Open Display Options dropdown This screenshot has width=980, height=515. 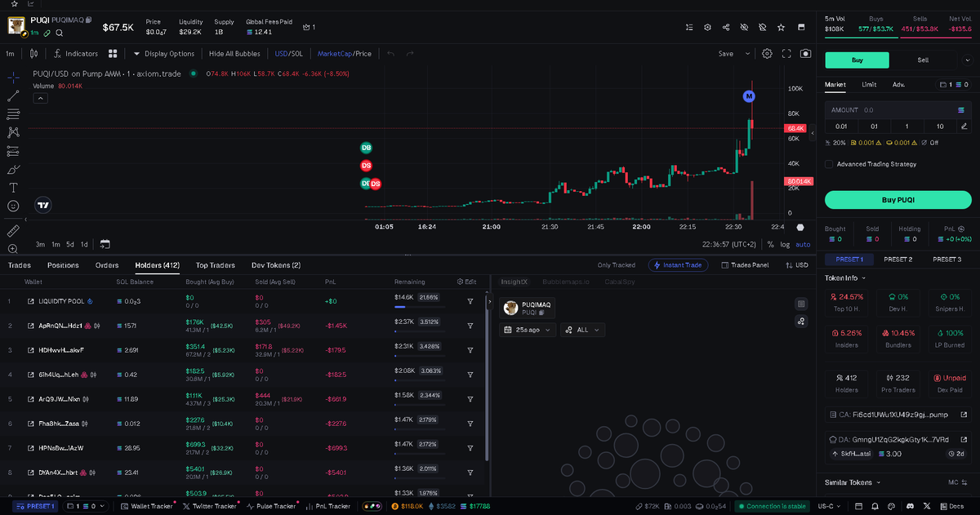[163, 54]
